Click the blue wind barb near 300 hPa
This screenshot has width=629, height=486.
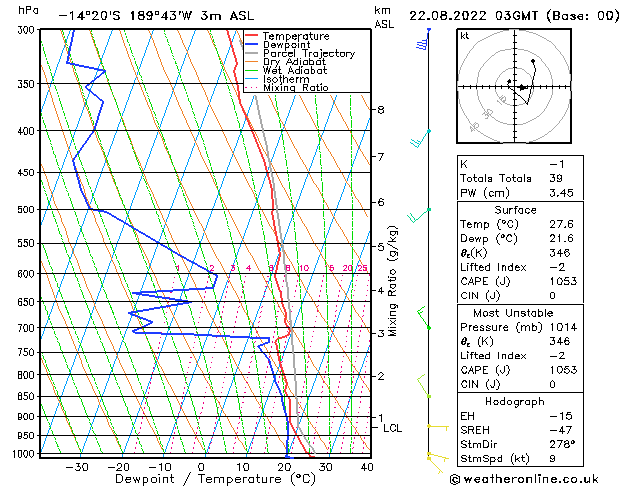[x=423, y=39]
